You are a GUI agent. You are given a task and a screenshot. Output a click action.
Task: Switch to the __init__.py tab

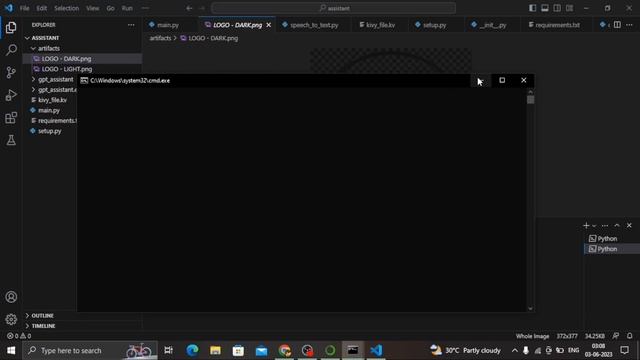493,25
